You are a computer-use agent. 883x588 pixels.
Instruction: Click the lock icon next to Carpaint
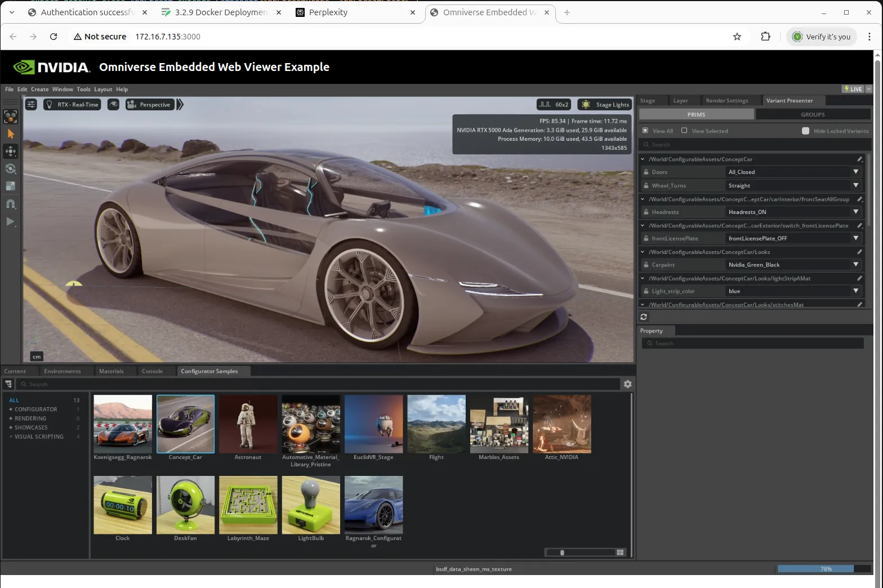(x=646, y=265)
